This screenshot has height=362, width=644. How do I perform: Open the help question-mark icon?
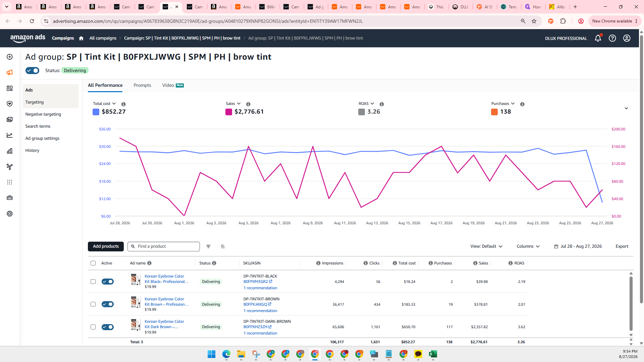(x=612, y=38)
